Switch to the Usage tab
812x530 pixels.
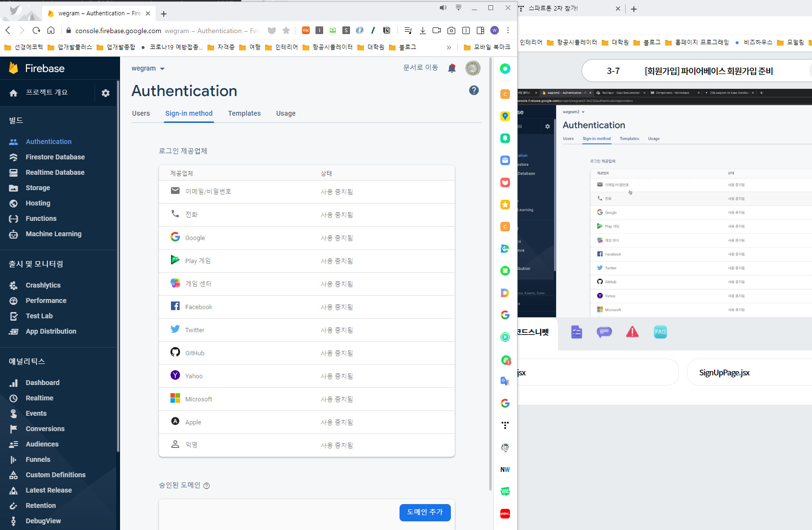286,113
